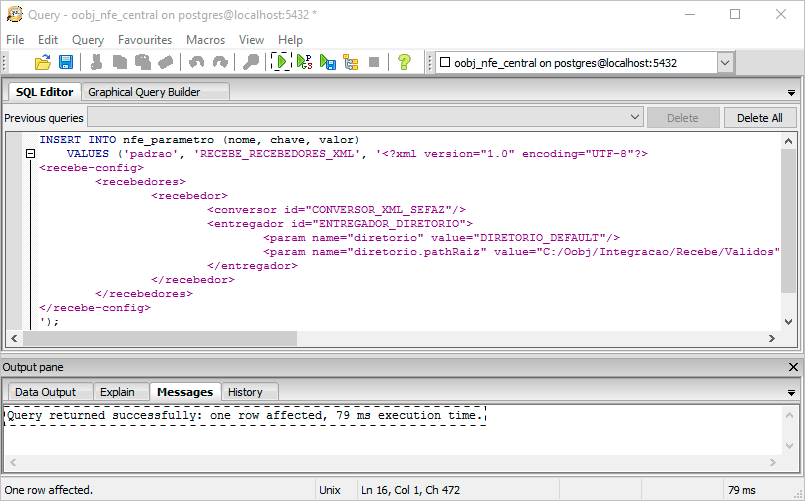Open the Query menu
This screenshot has height=501, width=805.
point(88,40)
